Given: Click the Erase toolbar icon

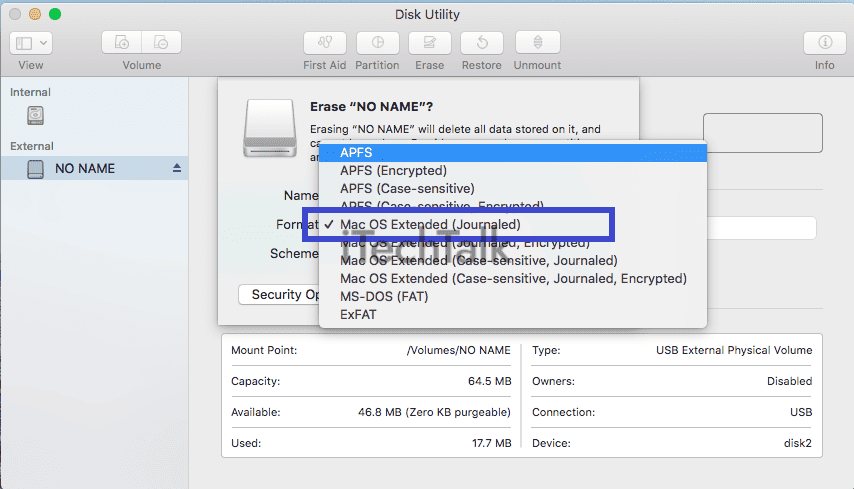Looking at the screenshot, I should pyautogui.click(x=430, y=42).
